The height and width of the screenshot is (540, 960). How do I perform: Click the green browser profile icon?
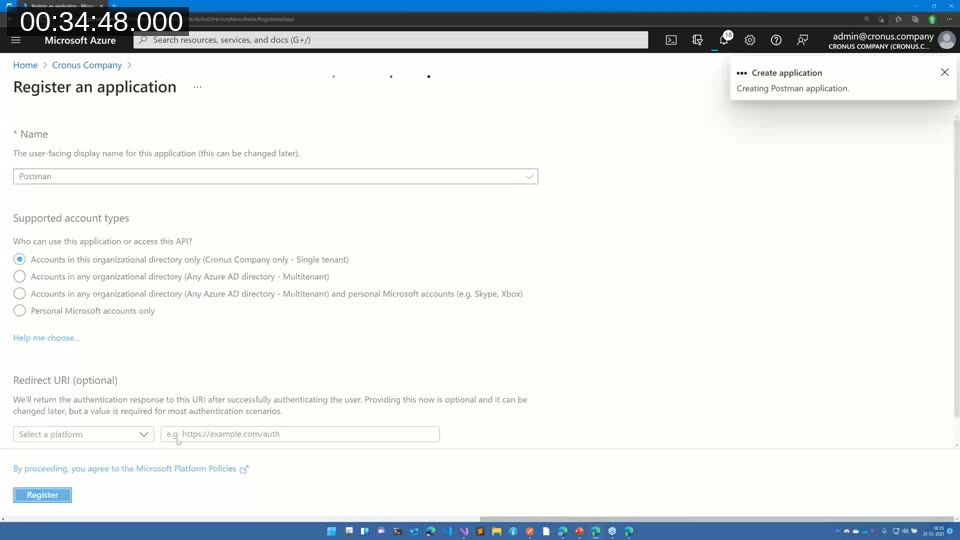click(x=932, y=20)
